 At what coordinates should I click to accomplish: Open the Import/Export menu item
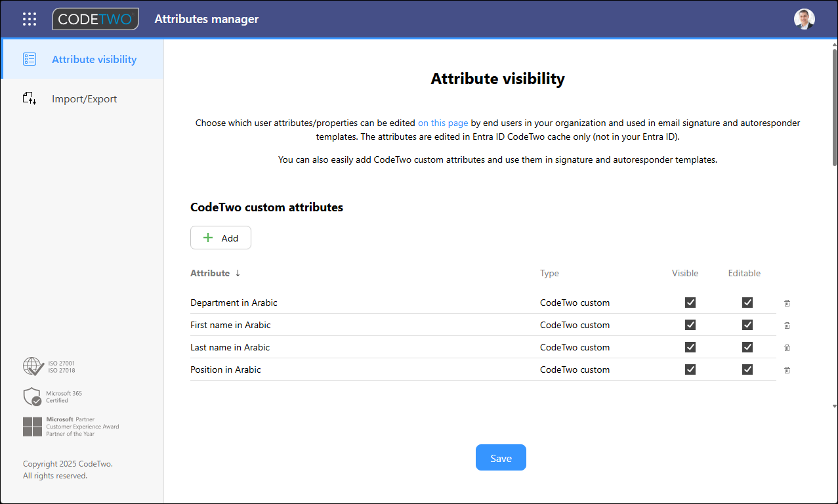(x=82, y=98)
